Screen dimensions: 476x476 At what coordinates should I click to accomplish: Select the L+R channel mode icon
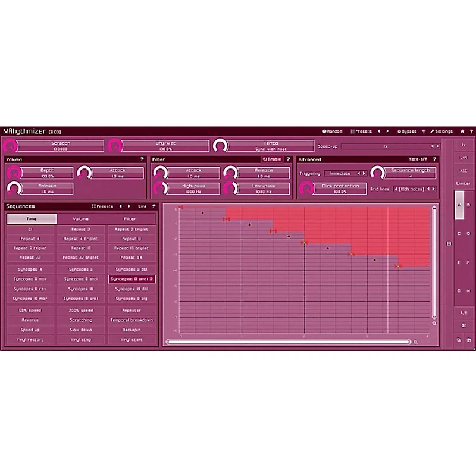pyautogui.click(x=463, y=158)
